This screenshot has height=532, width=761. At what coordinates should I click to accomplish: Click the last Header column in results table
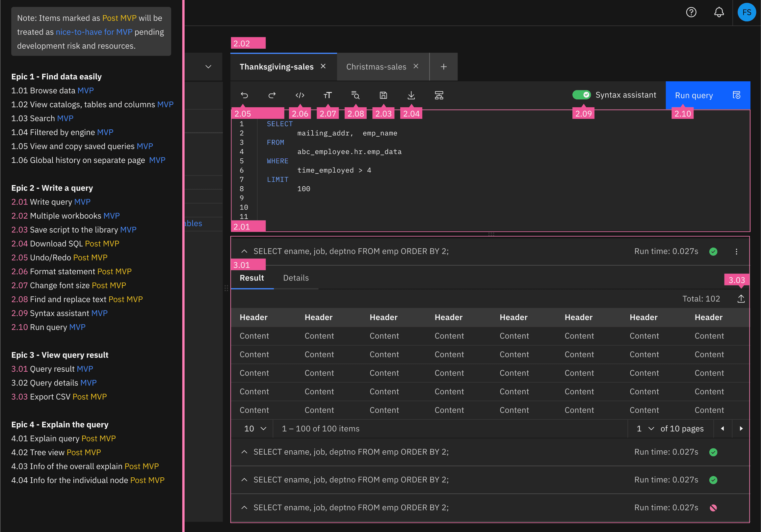(x=708, y=318)
